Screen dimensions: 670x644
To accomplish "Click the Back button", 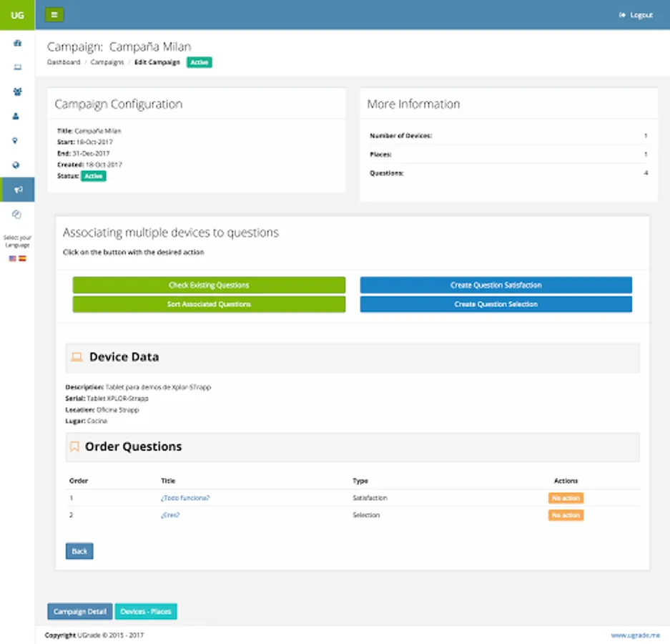I will [79, 551].
